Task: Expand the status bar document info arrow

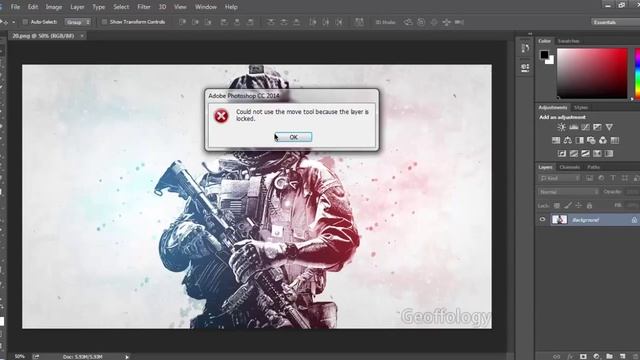Action: tap(127, 357)
